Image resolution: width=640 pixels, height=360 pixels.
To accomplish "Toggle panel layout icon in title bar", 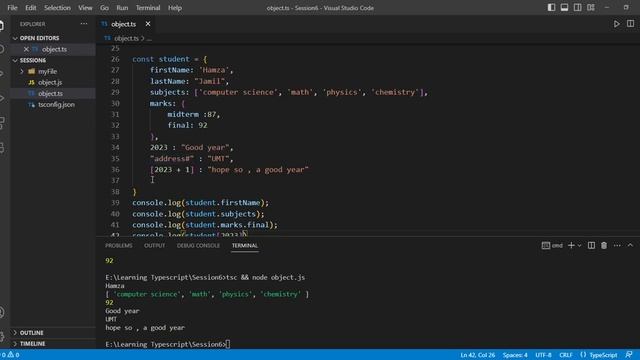I will point(564,7).
